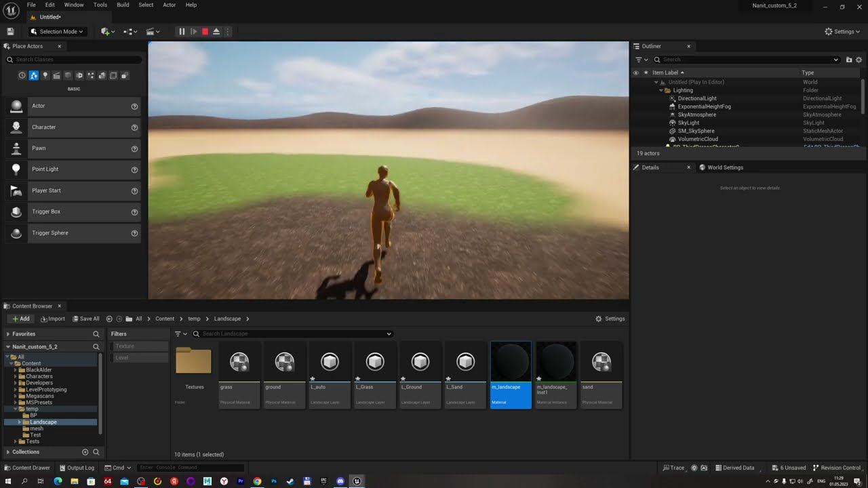
Task: Click the help icon next to Point Light
Action: click(x=134, y=169)
